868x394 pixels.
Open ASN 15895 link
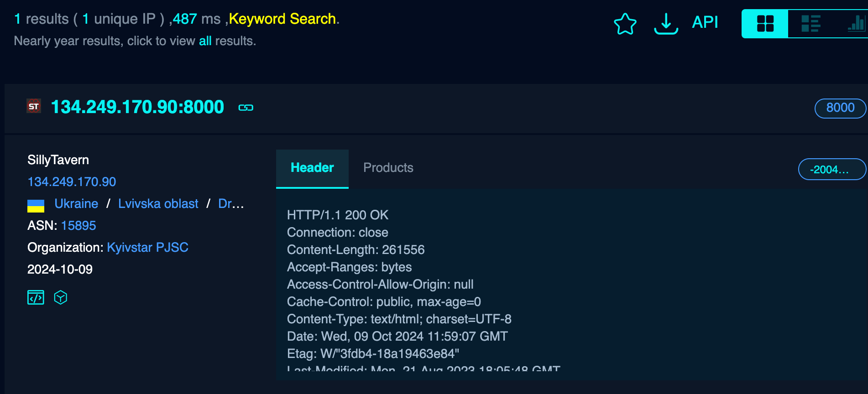78,226
